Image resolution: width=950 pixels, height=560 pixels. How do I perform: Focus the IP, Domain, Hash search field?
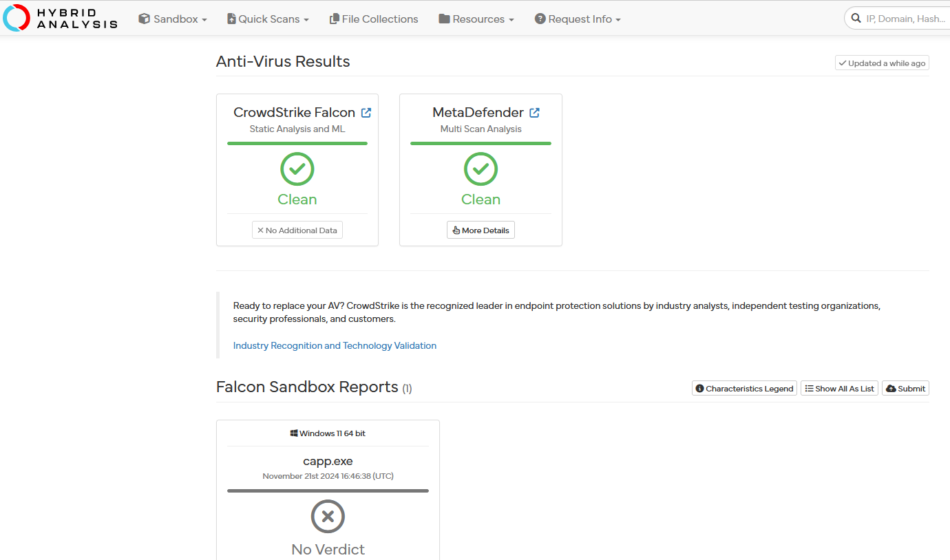[x=905, y=19]
